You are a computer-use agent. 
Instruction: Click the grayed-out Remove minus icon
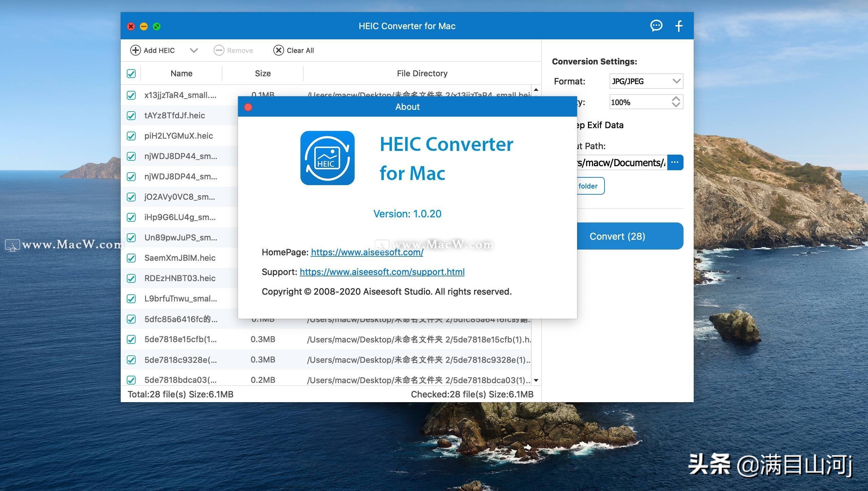(x=219, y=50)
